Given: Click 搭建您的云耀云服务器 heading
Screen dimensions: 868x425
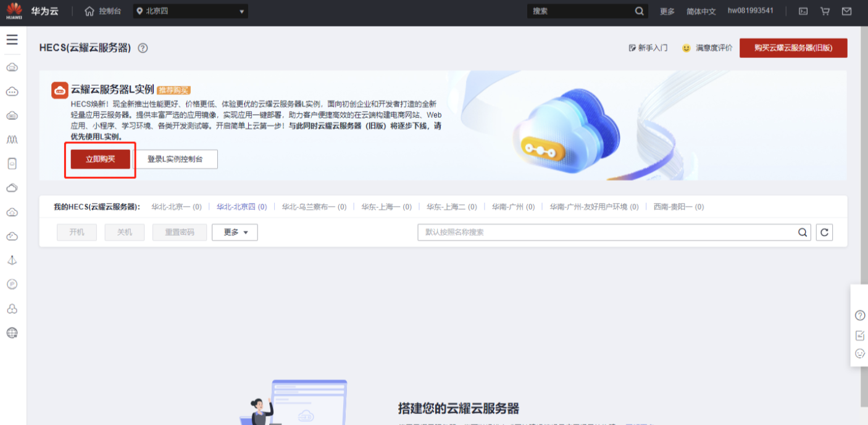Looking at the screenshot, I should pos(459,408).
